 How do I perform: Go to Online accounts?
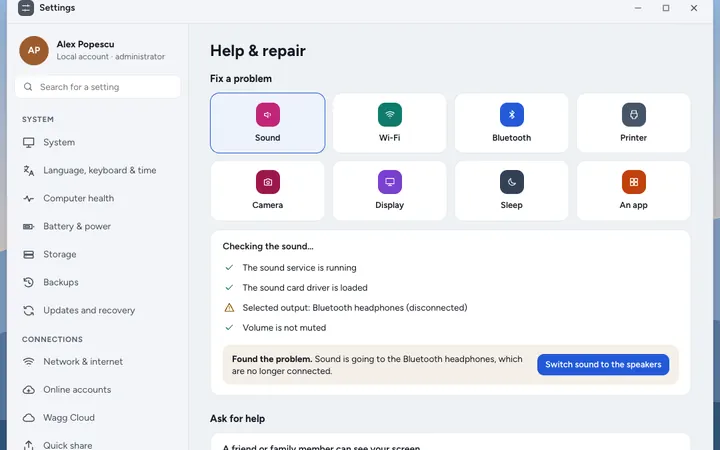coord(98,390)
